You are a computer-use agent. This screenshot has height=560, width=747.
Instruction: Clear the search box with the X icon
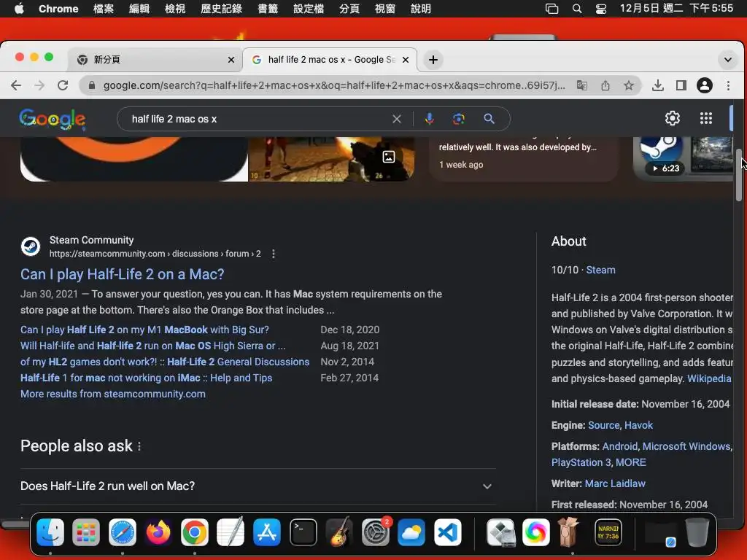point(396,119)
